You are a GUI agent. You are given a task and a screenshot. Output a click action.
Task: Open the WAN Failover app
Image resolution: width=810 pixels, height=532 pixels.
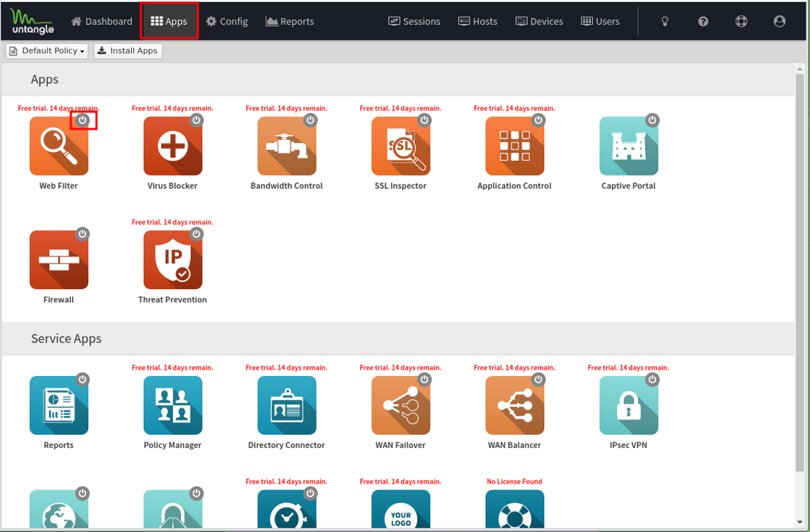[401, 405]
